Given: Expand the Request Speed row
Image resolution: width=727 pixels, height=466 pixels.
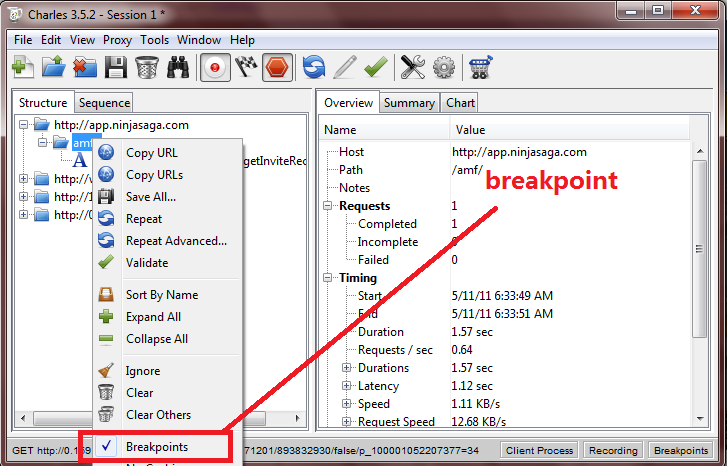Looking at the screenshot, I should pos(347,421).
